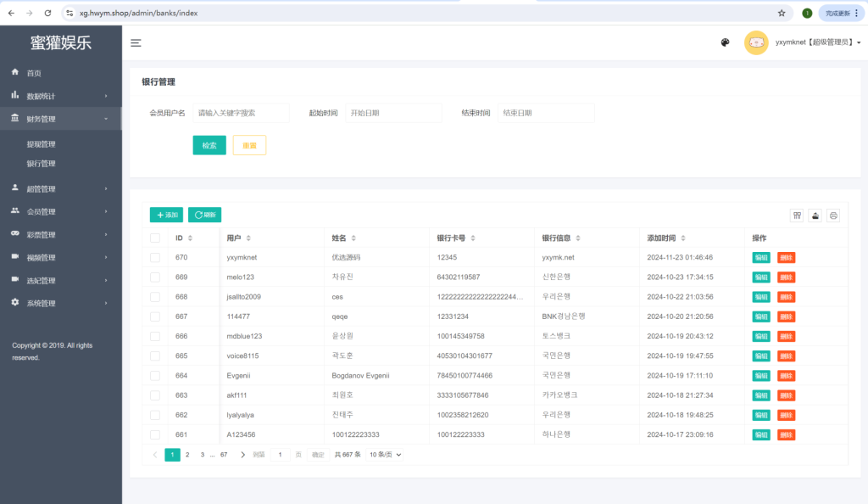
Task: Click the 添加 add button
Action: [167, 215]
